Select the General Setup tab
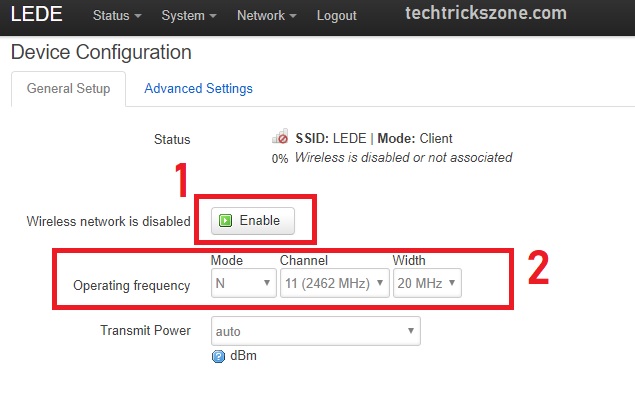This screenshot has width=635, height=408. click(68, 89)
